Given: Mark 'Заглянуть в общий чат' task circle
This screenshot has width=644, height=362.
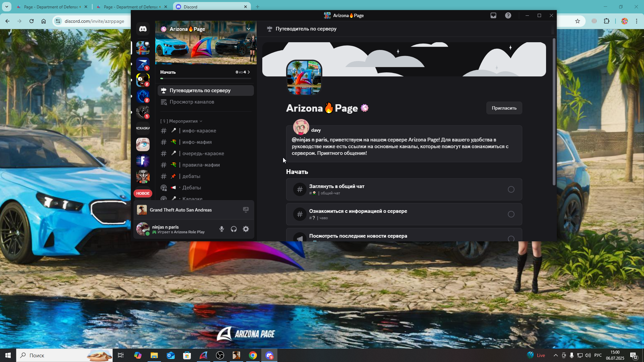Looking at the screenshot, I should pyautogui.click(x=511, y=189).
